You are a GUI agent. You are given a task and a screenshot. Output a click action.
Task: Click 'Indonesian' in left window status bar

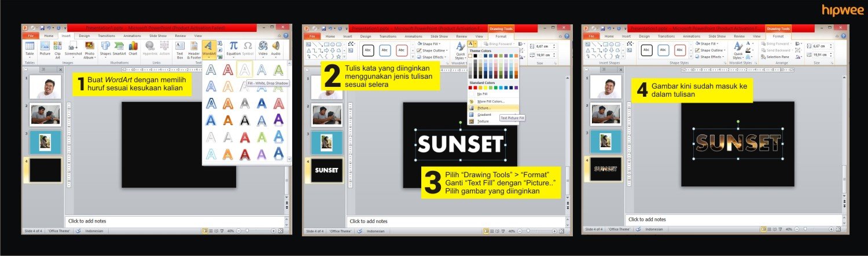pyautogui.click(x=94, y=231)
